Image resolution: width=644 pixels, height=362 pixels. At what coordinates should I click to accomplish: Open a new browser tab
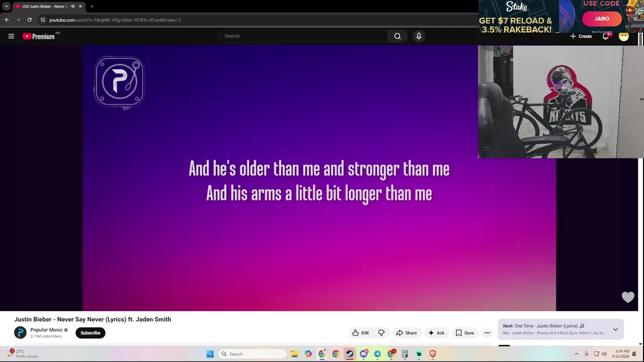pyautogui.click(x=92, y=7)
